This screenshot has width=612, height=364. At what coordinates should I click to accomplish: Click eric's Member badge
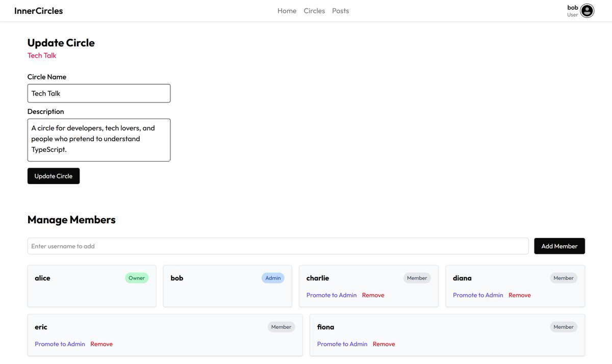pos(281,327)
